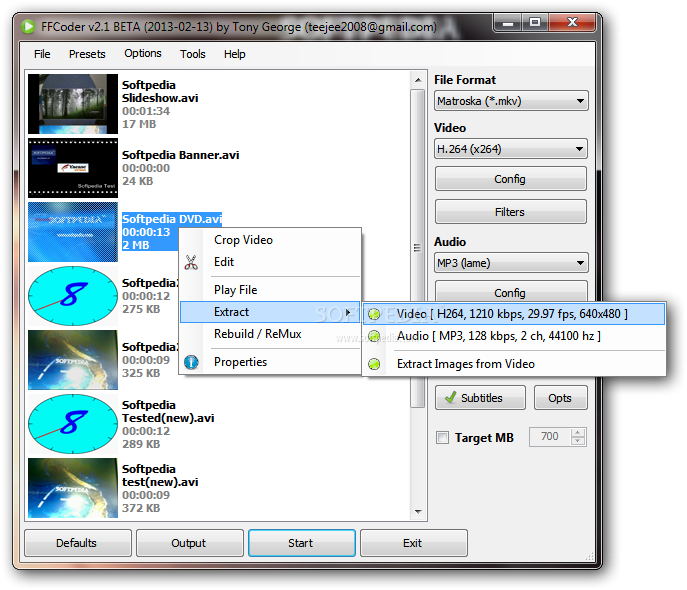Click the file list scrollbar up arrow

coord(418,80)
